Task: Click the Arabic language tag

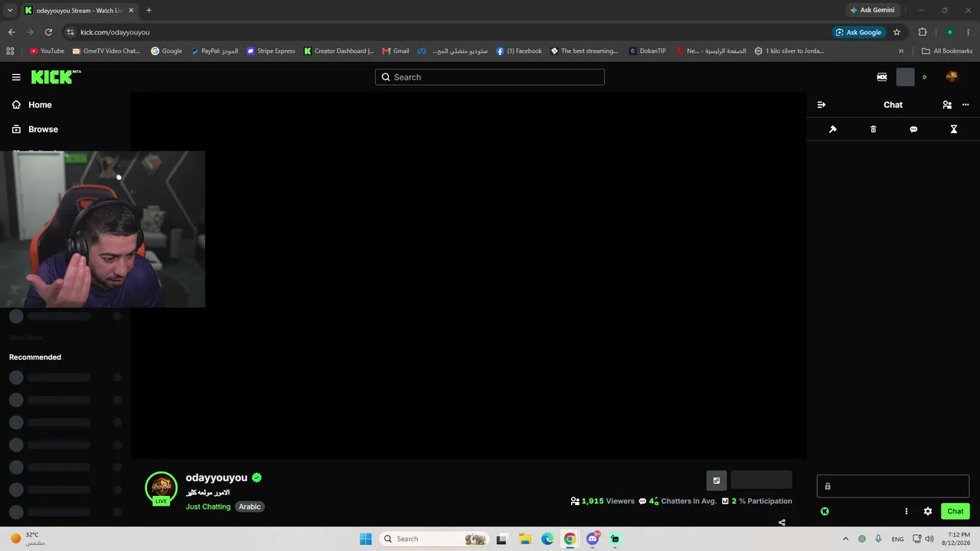Action: coord(250,507)
